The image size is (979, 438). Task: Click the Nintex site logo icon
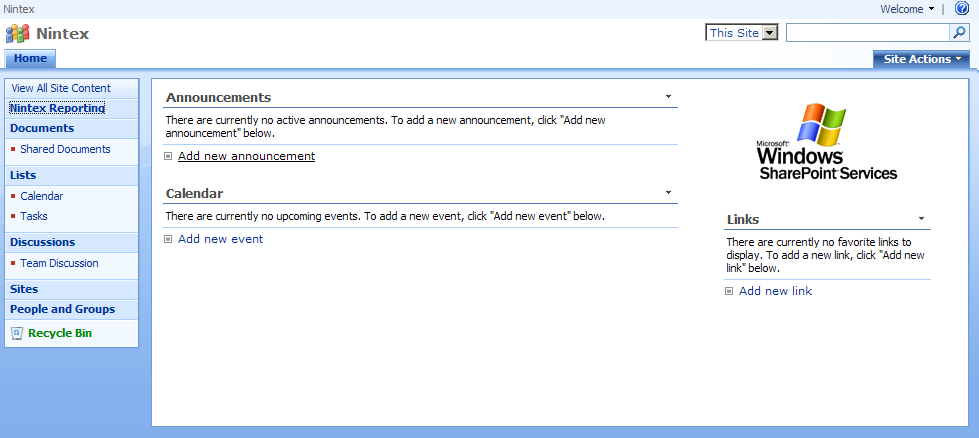(18, 34)
